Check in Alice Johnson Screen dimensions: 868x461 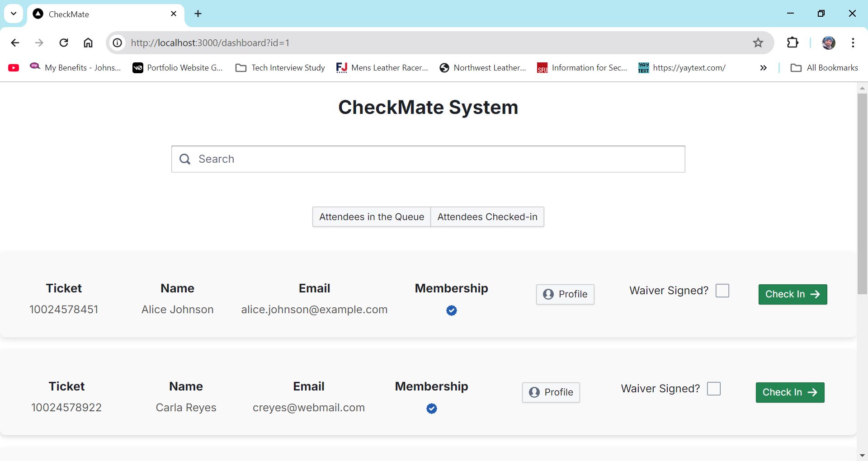pos(793,294)
